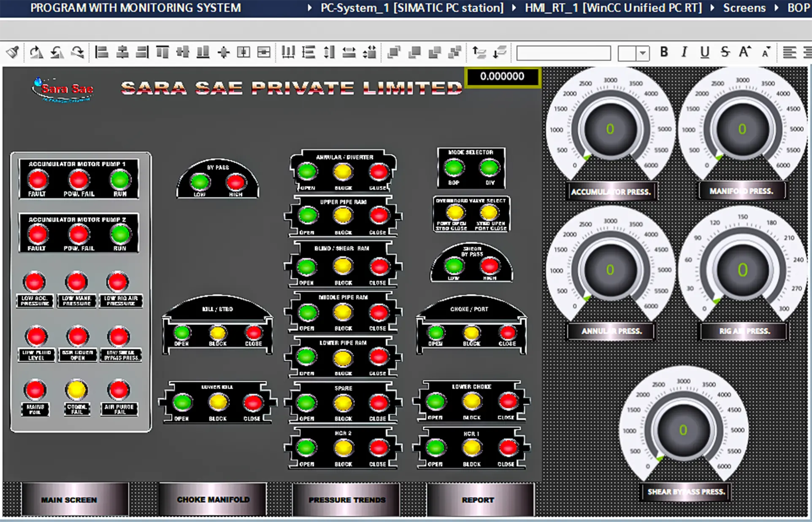Open the font size dropdown arrow
812x522 pixels.
tap(643, 54)
